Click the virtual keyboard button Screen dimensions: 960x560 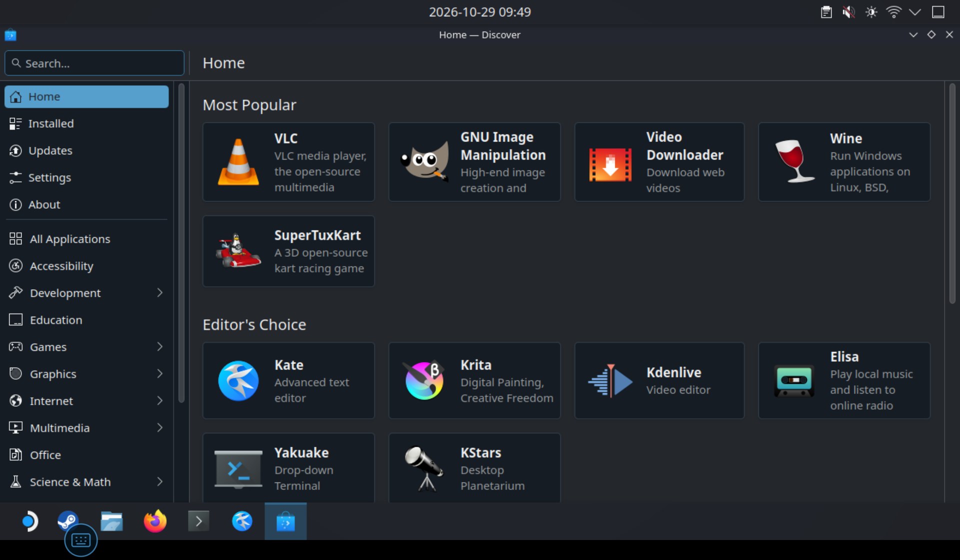(81, 540)
